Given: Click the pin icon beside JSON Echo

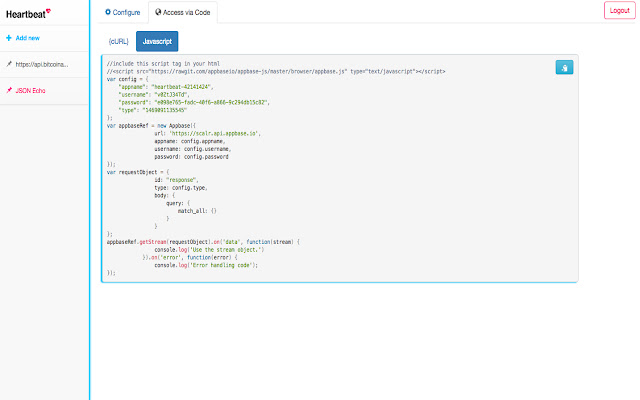Looking at the screenshot, I should pos(9,90).
